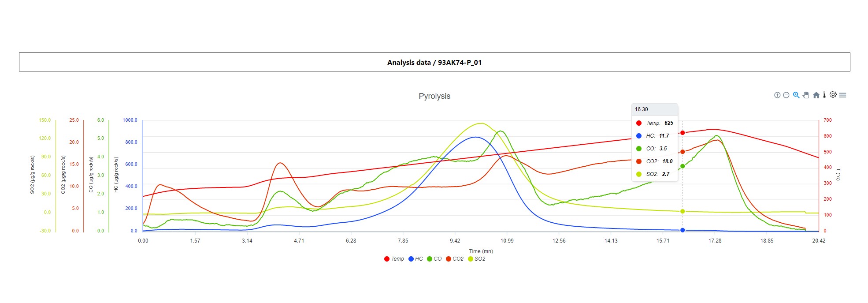Click the green CO marker at 16.30
This screenshot has height=303, width=868.
683,166
